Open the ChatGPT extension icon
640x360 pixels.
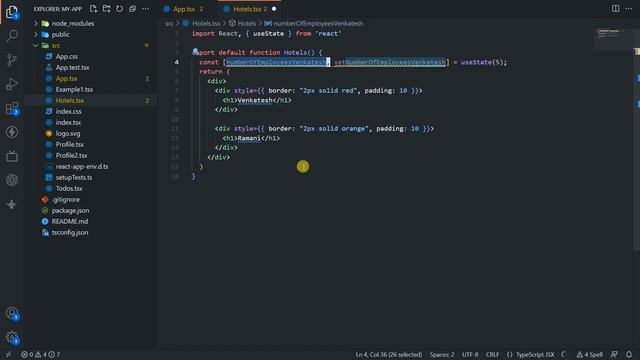pos(12,180)
